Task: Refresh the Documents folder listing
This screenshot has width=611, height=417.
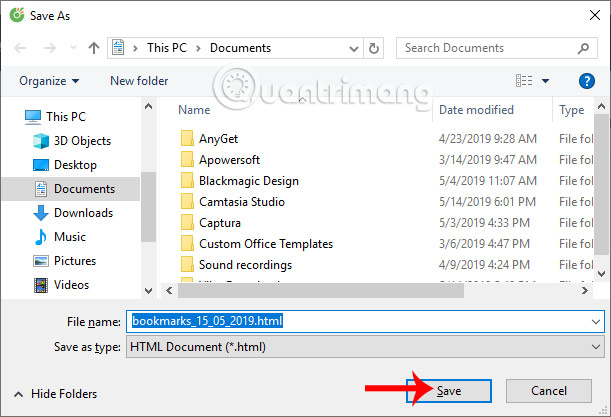Action: click(x=374, y=48)
